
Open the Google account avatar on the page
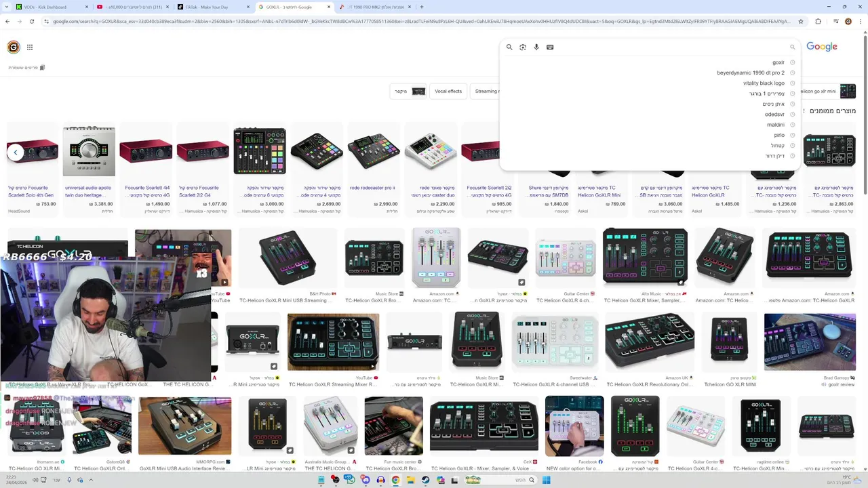14,47
